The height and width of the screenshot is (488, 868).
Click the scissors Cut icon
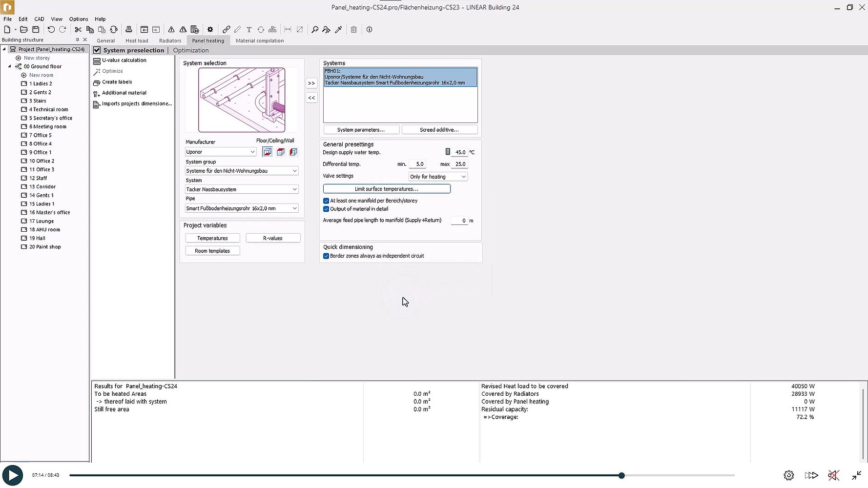click(x=78, y=30)
